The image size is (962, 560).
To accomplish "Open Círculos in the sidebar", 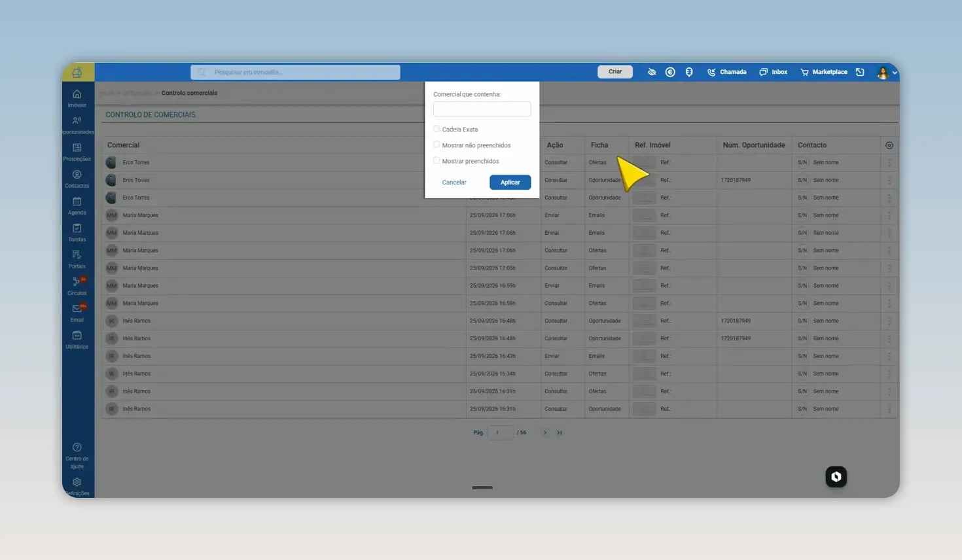I will (x=77, y=286).
